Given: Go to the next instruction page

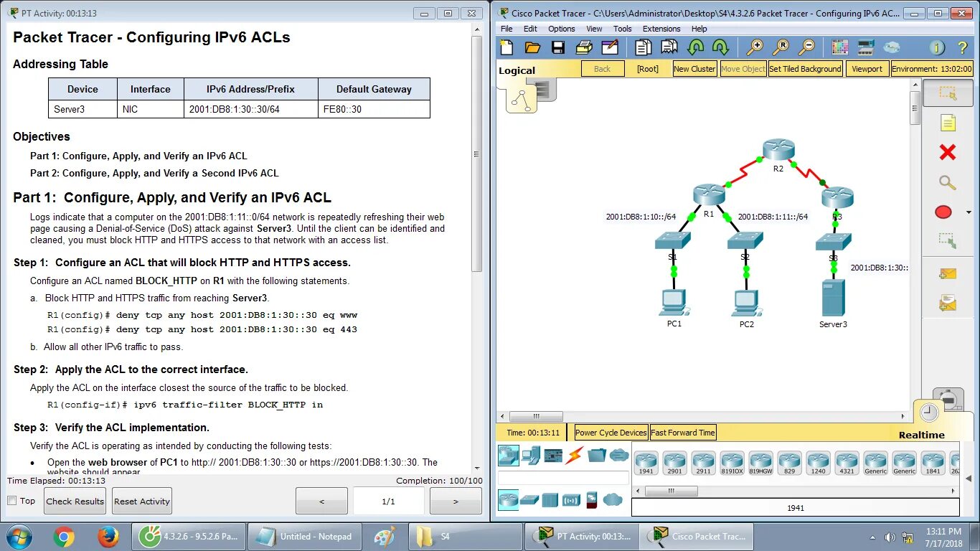Looking at the screenshot, I should click(456, 501).
